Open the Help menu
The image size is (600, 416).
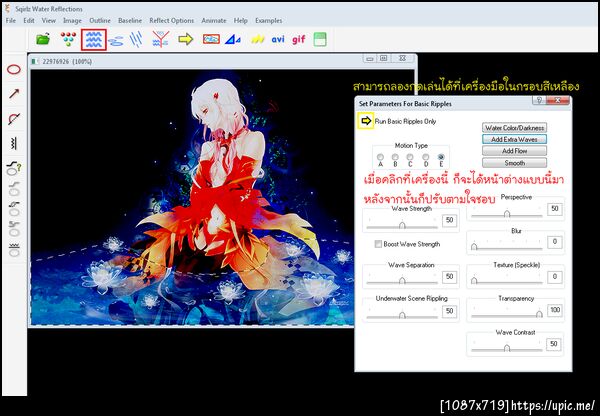tap(240, 21)
